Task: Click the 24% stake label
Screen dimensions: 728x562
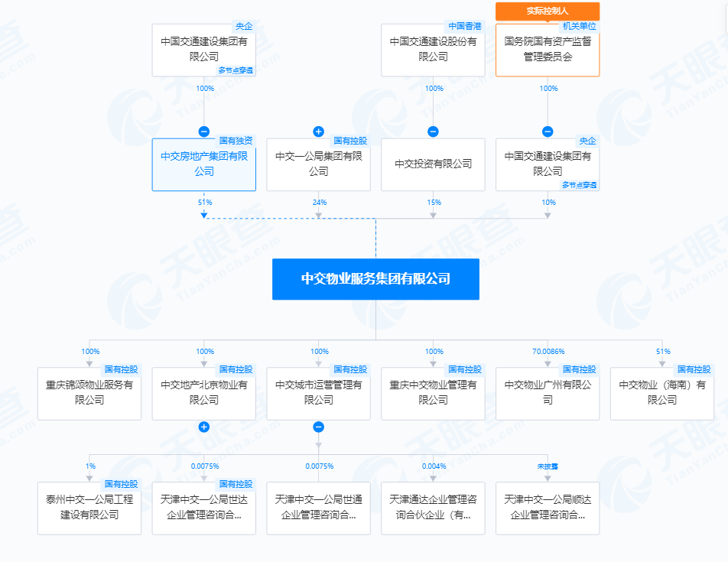Action: (320, 203)
